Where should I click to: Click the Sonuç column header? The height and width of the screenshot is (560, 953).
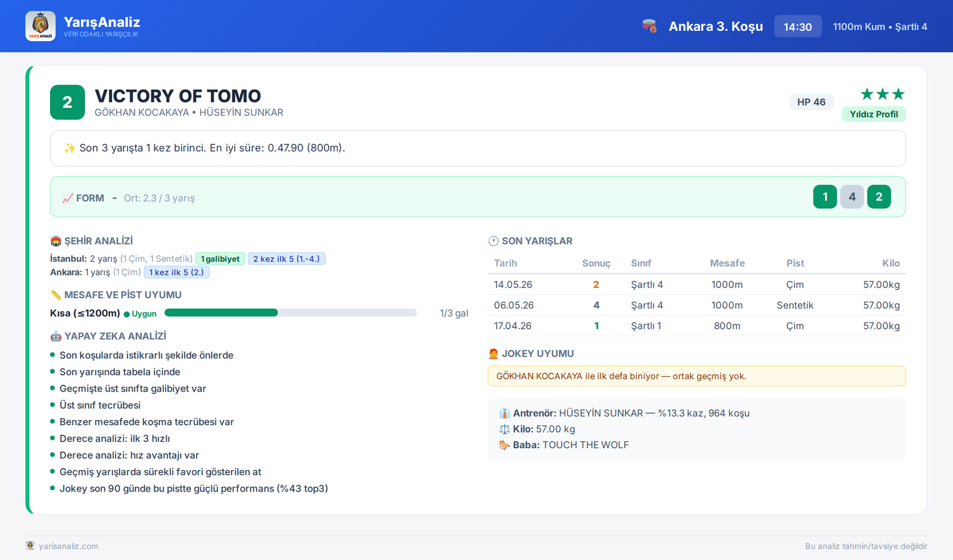point(596,263)
